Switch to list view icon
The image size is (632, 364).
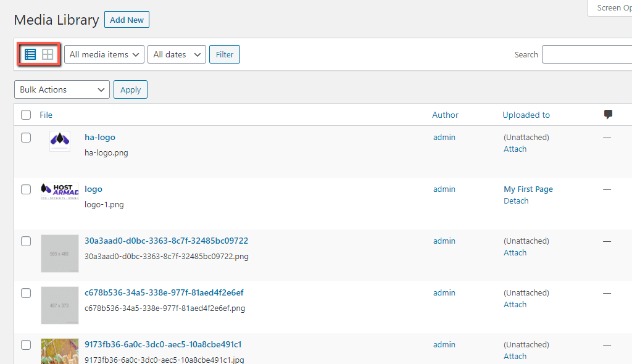coord(30,54)
